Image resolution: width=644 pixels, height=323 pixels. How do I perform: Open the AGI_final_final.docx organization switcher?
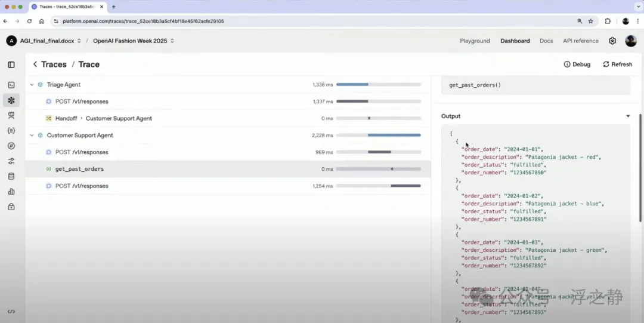point(51,41)
